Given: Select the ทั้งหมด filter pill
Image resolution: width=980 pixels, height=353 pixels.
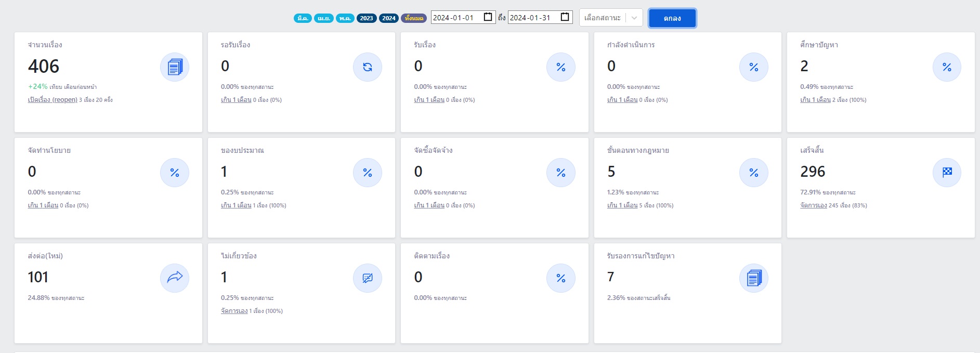Looking at the screenshot, I should 414,18.
